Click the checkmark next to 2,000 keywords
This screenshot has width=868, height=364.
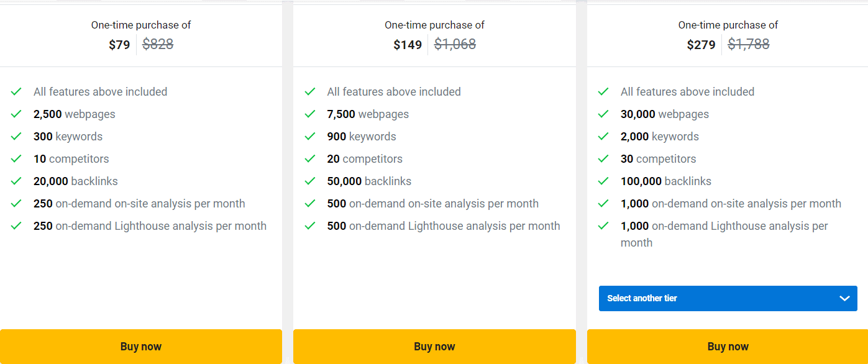(603, 136)
